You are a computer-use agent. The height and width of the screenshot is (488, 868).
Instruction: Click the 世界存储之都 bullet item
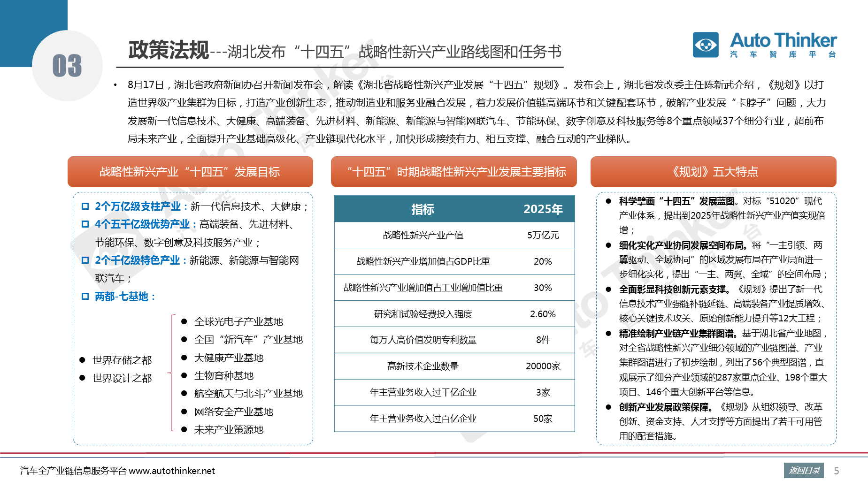122,360
